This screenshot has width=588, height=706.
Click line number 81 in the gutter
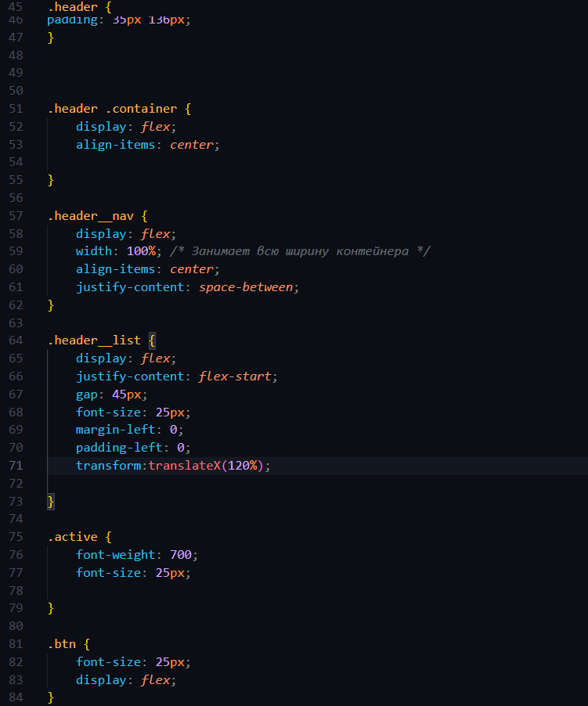pos(16,644)
